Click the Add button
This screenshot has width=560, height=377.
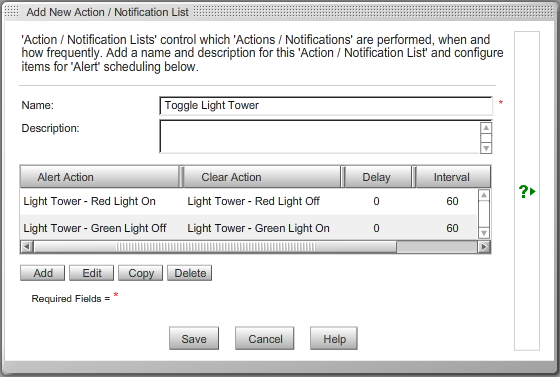coord(43,273)
